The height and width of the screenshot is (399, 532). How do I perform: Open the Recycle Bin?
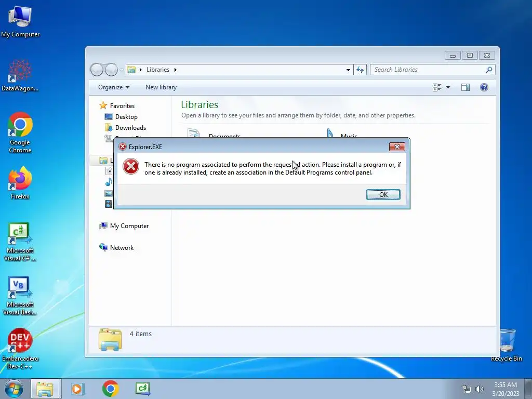click(507, 345)
